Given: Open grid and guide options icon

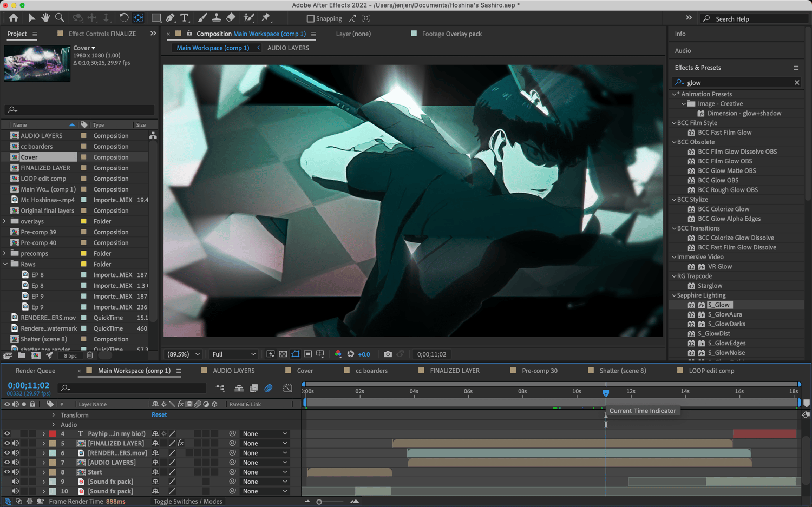Looking at the screenshot, I should (x=320, y=354).
